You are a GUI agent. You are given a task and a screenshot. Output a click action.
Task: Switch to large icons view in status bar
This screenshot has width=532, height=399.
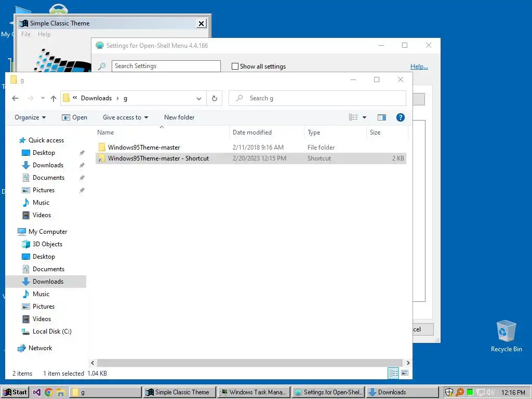pos(404,373)
